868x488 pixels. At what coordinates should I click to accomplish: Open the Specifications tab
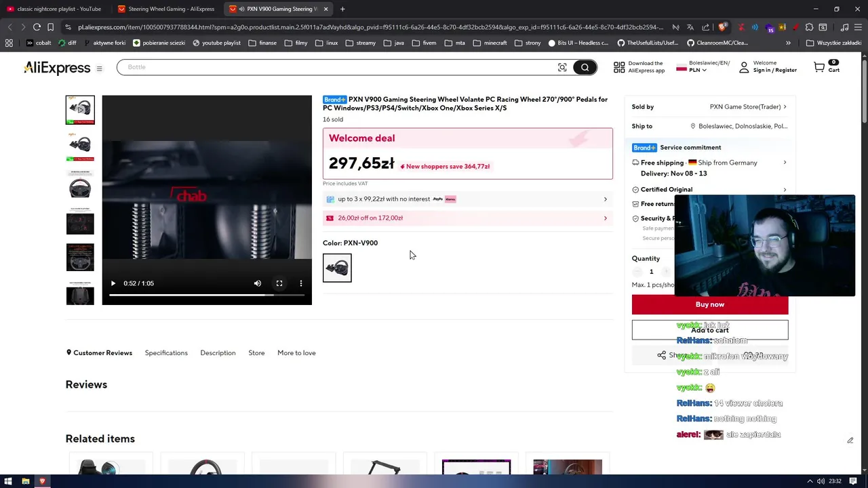coord(166,353)
